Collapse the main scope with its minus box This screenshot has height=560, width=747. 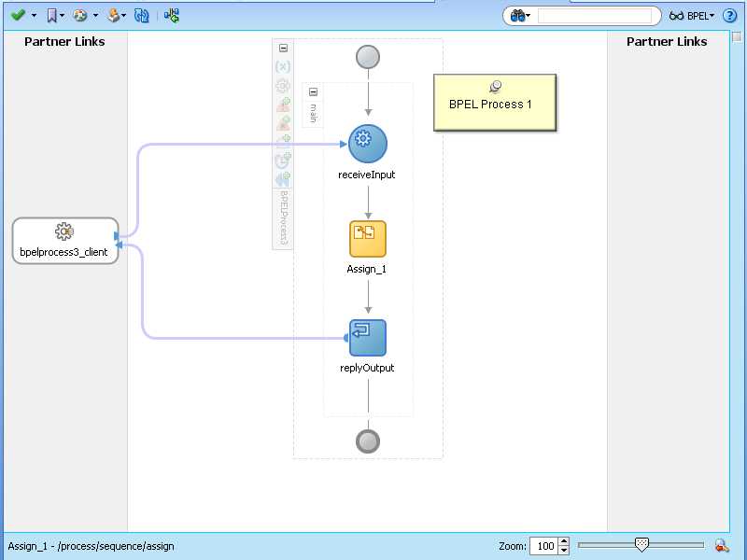coord(312,91)
